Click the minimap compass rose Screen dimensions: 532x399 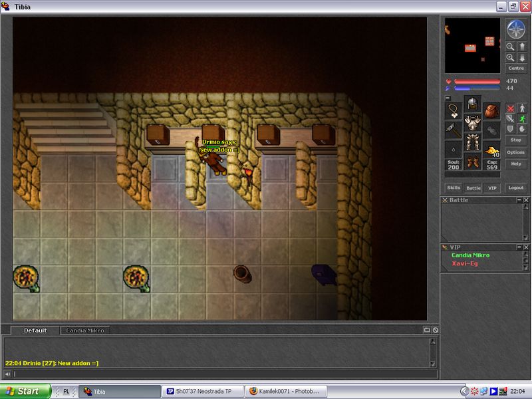coord(516,29)
